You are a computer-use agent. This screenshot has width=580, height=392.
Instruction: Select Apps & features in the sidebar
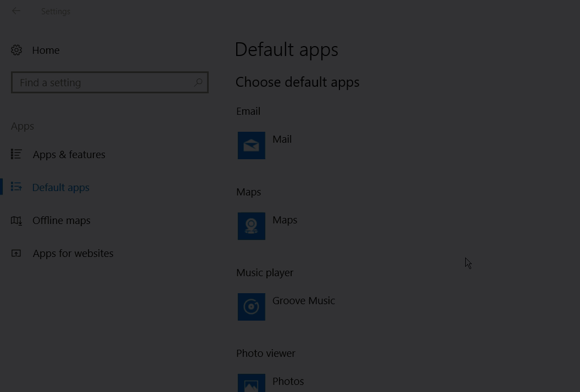[x=69, y=154]
